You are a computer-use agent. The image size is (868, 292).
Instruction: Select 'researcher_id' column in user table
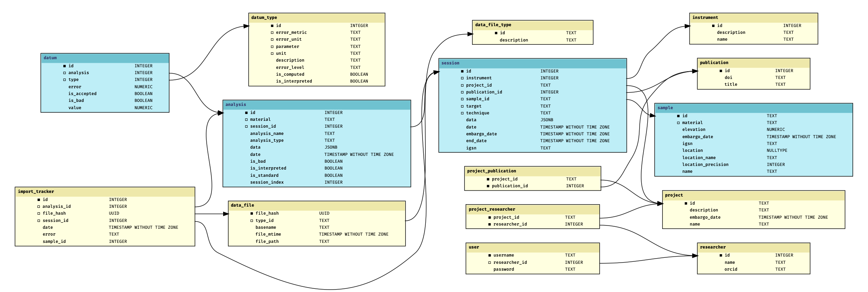pos(510,263)
